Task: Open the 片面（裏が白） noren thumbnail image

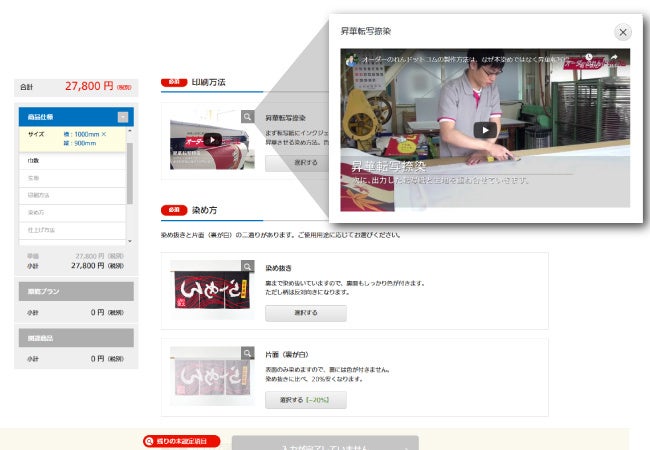Action: point(212,376)
